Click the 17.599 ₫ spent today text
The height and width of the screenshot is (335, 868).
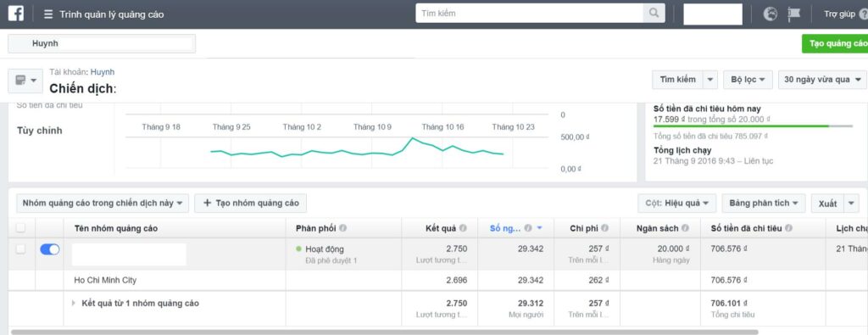(670, 119)
